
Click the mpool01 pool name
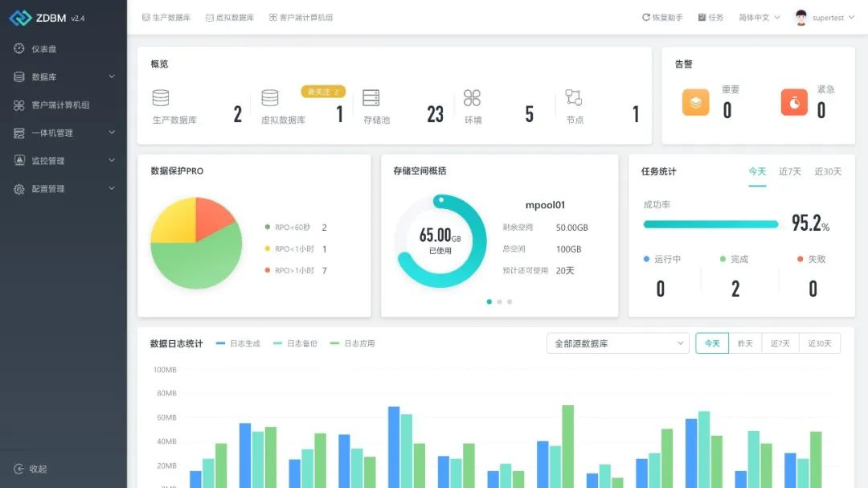point(545,205)
